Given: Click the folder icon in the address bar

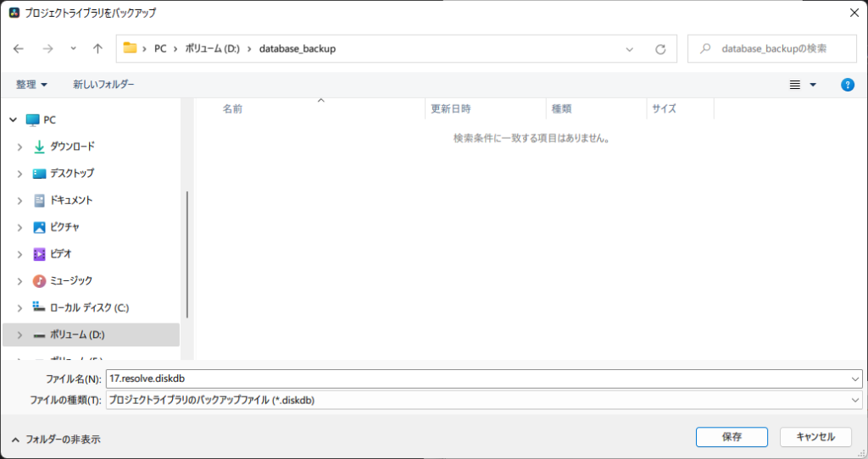Looking at the screenshot, I should click(130, 48).
